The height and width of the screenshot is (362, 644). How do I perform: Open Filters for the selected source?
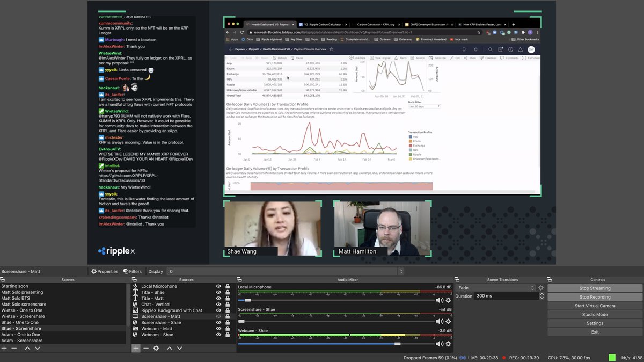[132, 272]
